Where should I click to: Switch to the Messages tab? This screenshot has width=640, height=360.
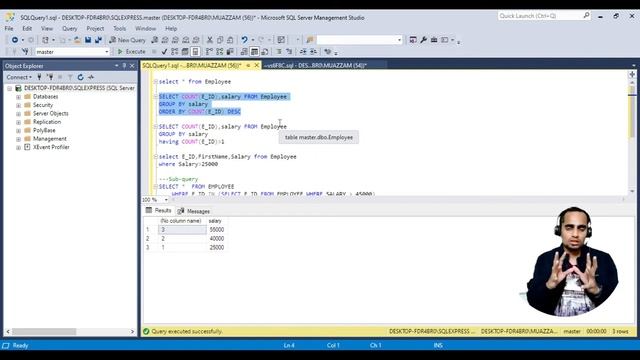(193, 211)
